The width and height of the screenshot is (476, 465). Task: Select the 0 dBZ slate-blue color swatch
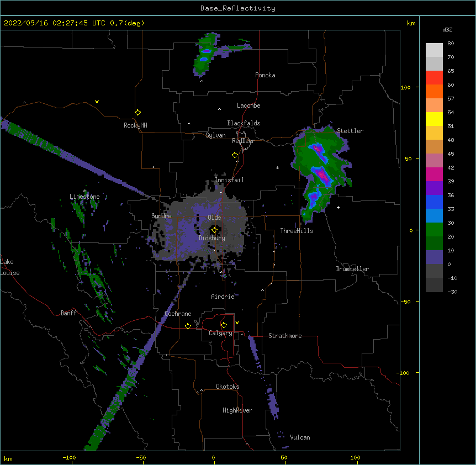pos(434,257)
